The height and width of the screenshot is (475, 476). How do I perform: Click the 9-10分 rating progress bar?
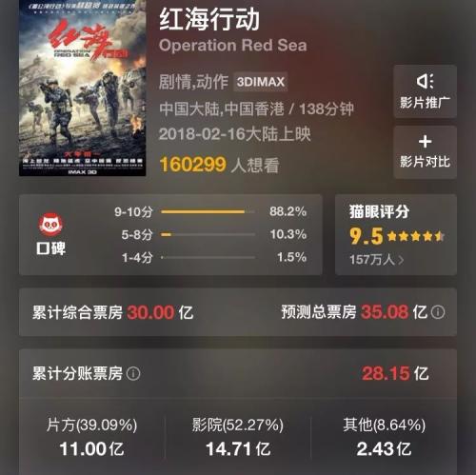208,211
